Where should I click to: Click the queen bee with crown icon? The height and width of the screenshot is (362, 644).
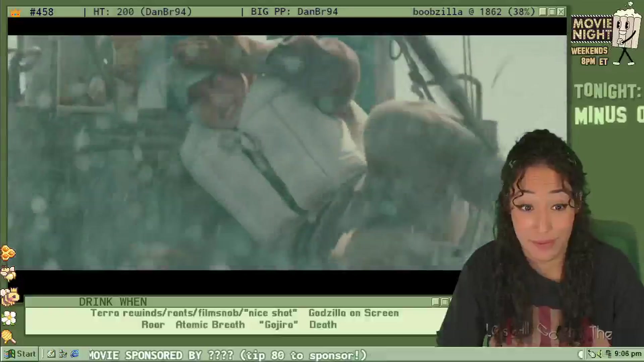pos(10,296)
